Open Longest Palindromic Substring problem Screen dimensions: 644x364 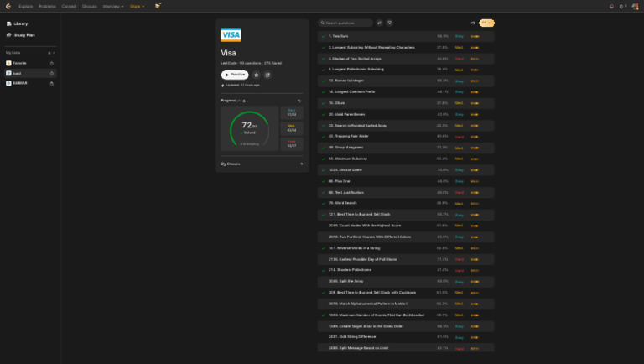coord(356,70)
